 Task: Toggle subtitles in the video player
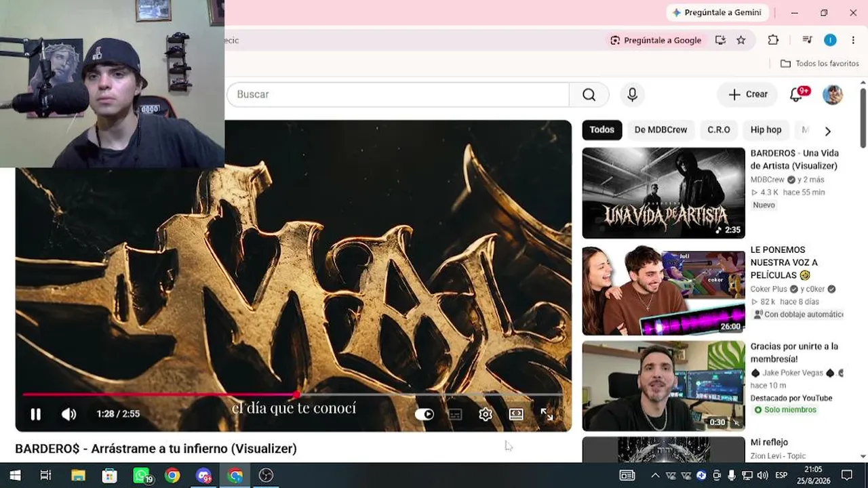tap(455, 414)
